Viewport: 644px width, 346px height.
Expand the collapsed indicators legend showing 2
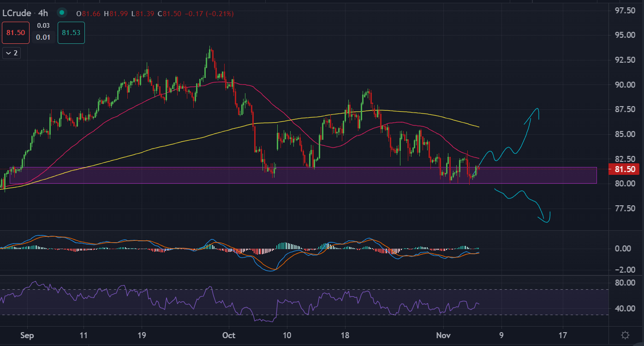click(12, 53)
